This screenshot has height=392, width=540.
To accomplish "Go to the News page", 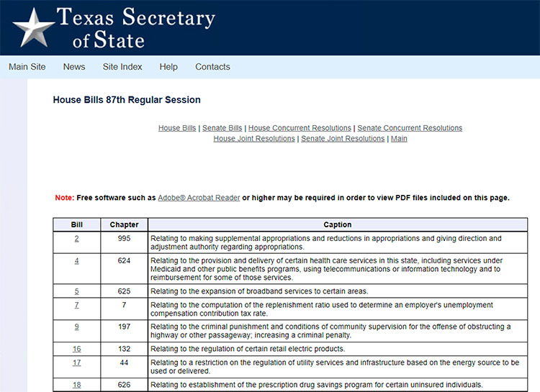I will click(x=74, y=67).
